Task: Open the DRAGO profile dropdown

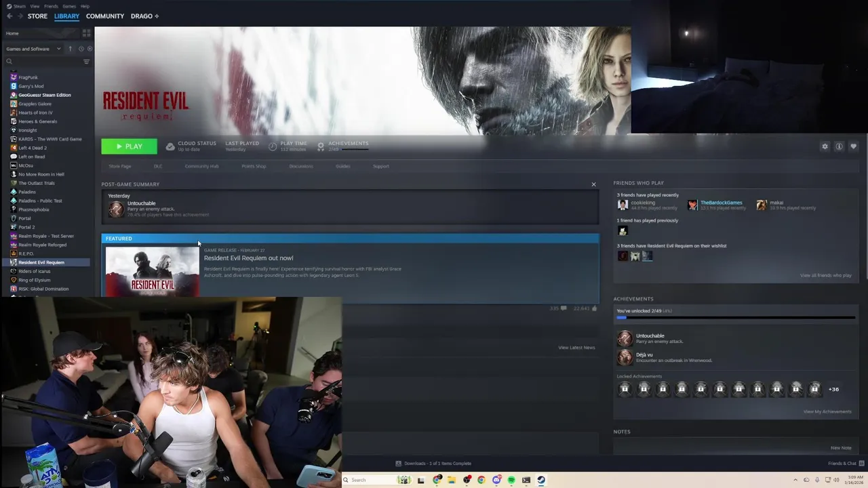Action: [144, 16]
